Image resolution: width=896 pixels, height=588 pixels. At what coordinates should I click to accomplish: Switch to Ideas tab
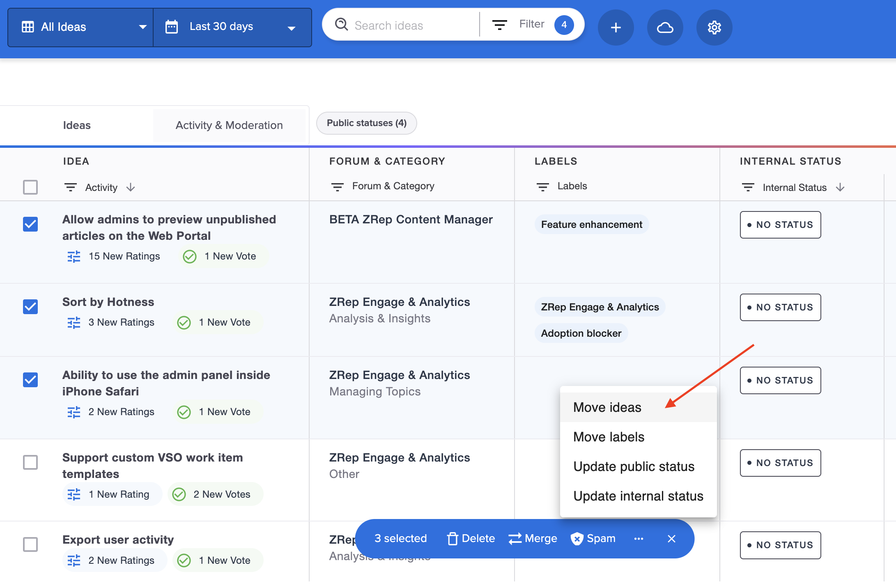77,125
